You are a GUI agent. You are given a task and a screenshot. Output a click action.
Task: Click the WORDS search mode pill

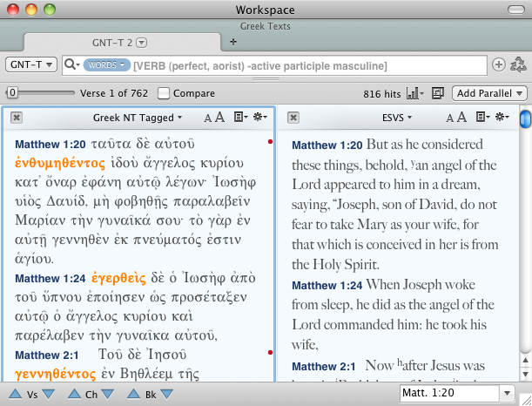pyautogui.click(x=106, y=65)
